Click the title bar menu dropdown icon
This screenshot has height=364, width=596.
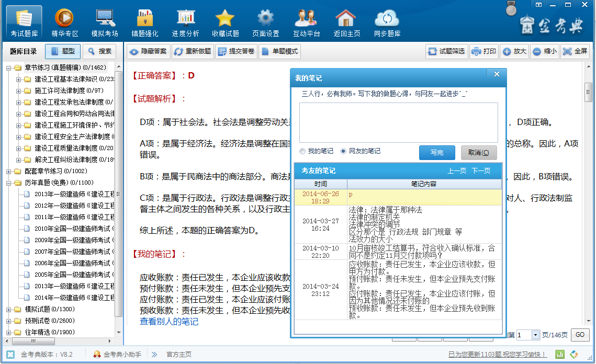tap(538, 5)
